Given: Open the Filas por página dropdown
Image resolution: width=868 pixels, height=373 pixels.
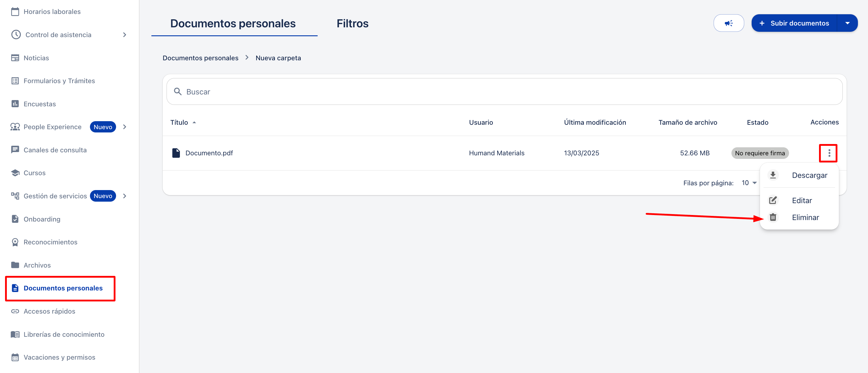Looking at the screenshot, I should click(749, 183).
